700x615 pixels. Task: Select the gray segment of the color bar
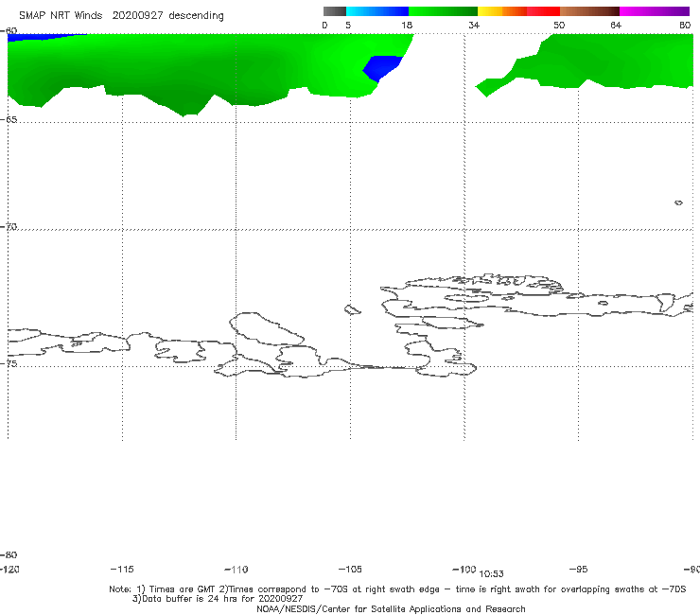pos(335,11)
